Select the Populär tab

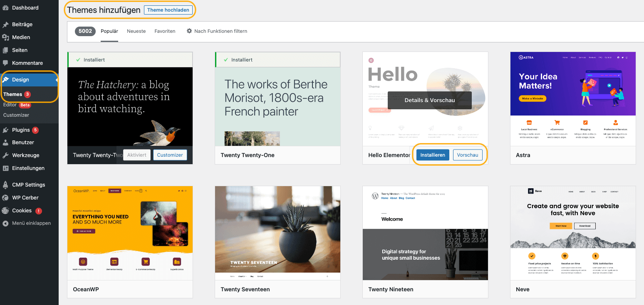click(x=109, y=31)
